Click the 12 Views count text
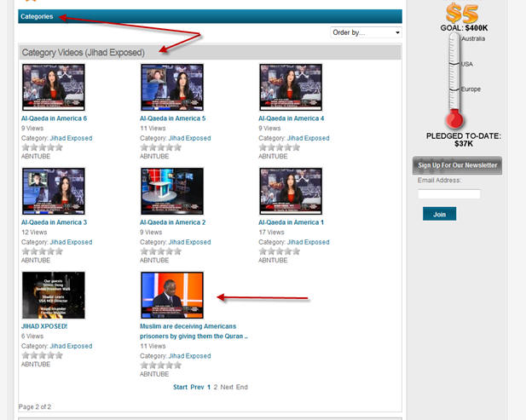526x420 pixels. 34,232
